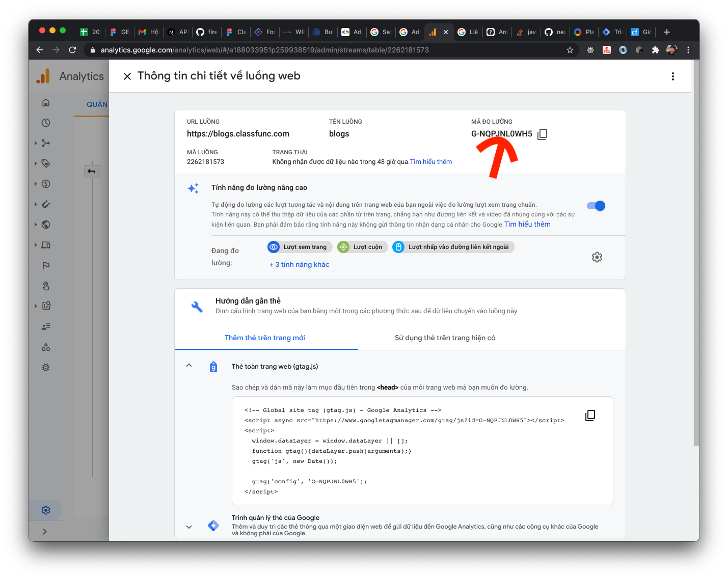Open 'Tìm hiểu thêm' link beside status message
Viewport: 728px width, 579px height.
pos(431,161)
